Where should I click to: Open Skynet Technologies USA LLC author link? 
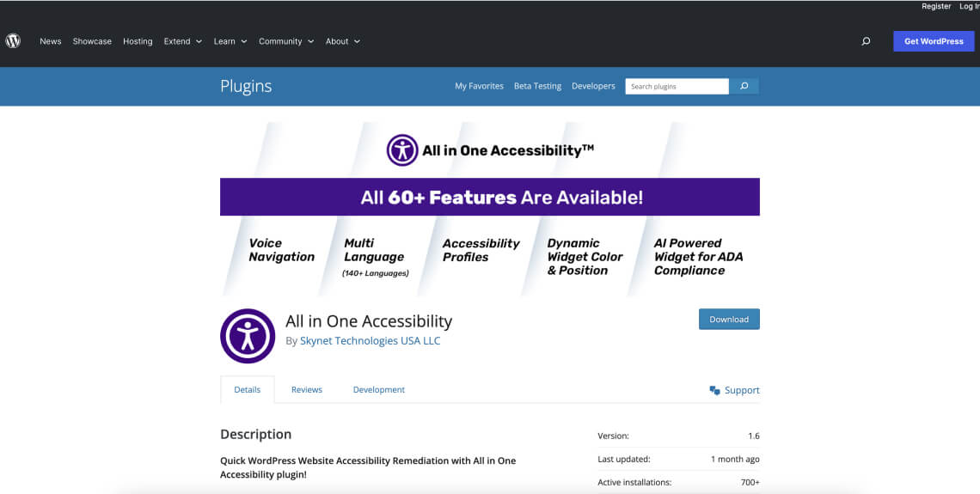pos(370,341)
